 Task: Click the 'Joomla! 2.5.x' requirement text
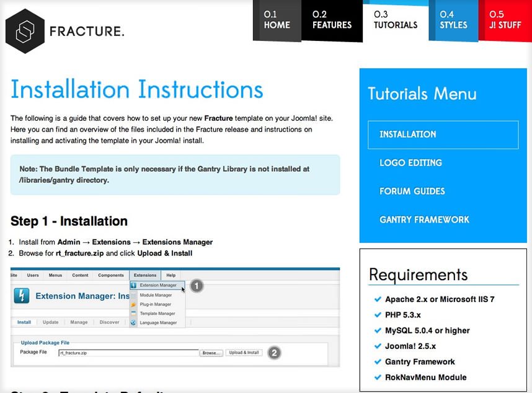point(410,347)
